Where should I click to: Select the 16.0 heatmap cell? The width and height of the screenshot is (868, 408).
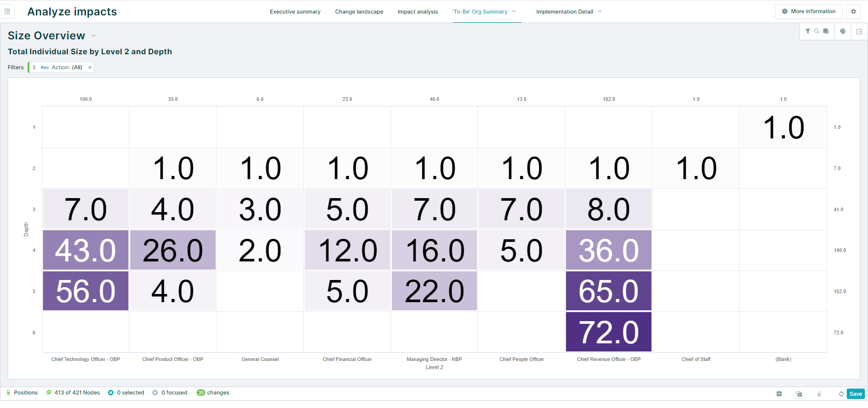click(x=434, y=250)
